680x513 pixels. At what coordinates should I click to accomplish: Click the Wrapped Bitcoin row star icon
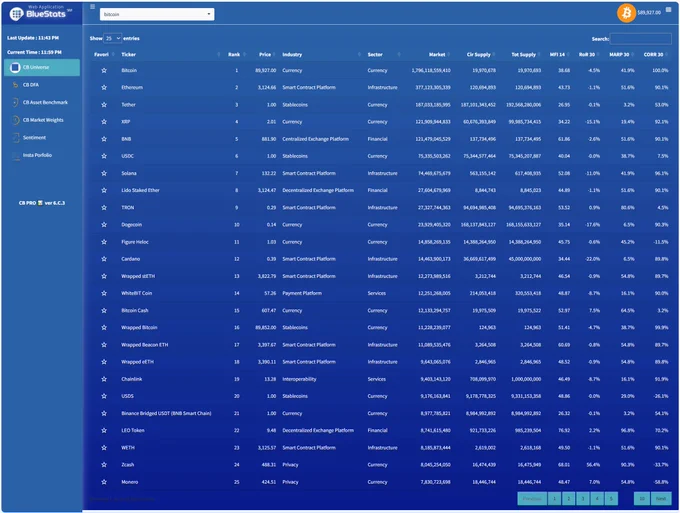coord(104,327)
